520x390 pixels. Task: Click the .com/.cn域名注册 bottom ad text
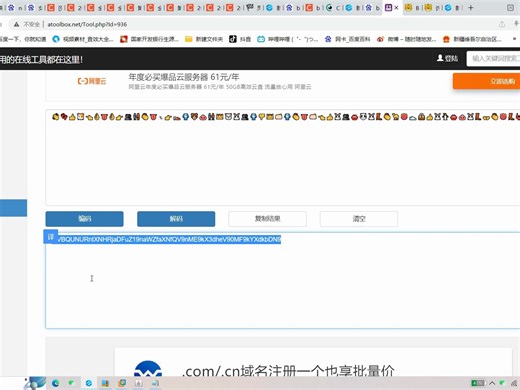tap(288, 371)
